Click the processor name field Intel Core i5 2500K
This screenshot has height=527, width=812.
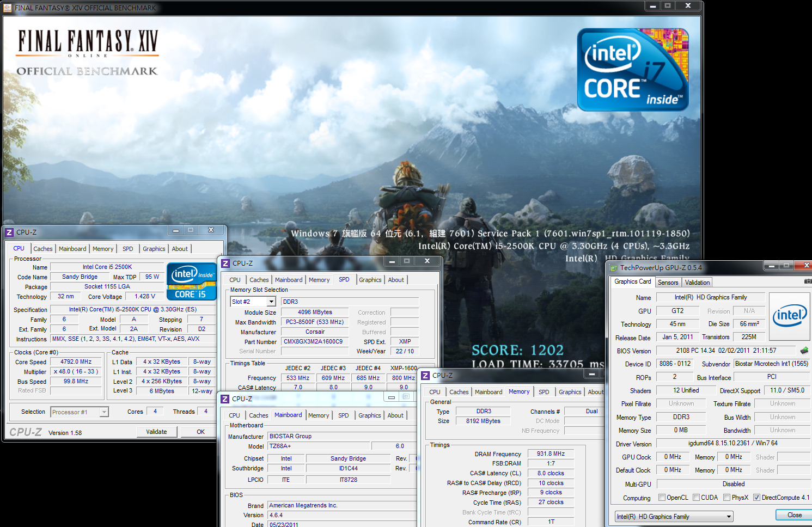pos(107,267)
